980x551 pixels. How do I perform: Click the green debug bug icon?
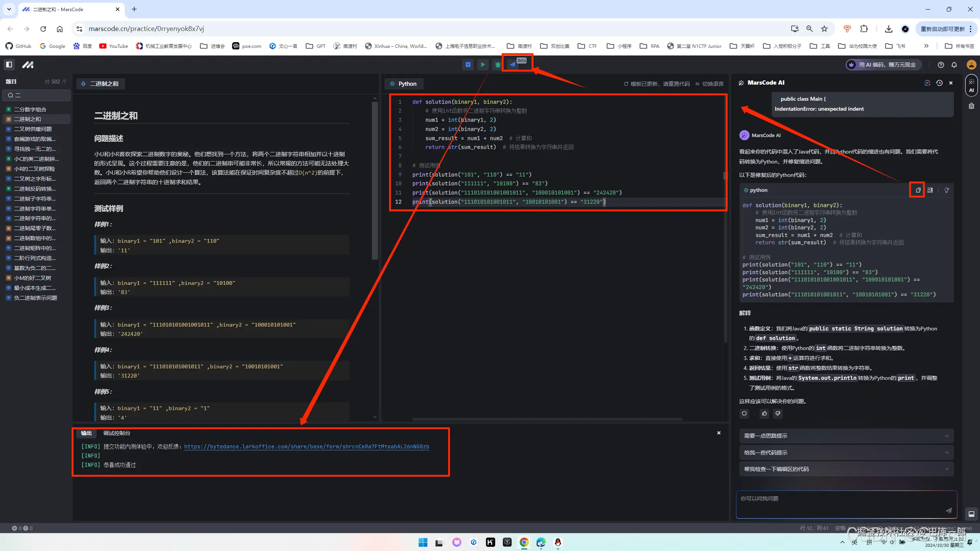point(497,65)
